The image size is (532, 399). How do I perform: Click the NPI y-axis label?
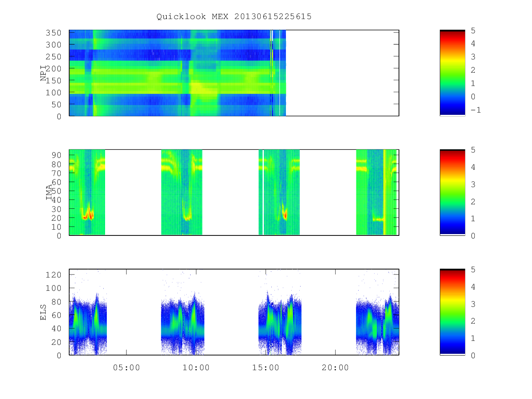[43, 73]
